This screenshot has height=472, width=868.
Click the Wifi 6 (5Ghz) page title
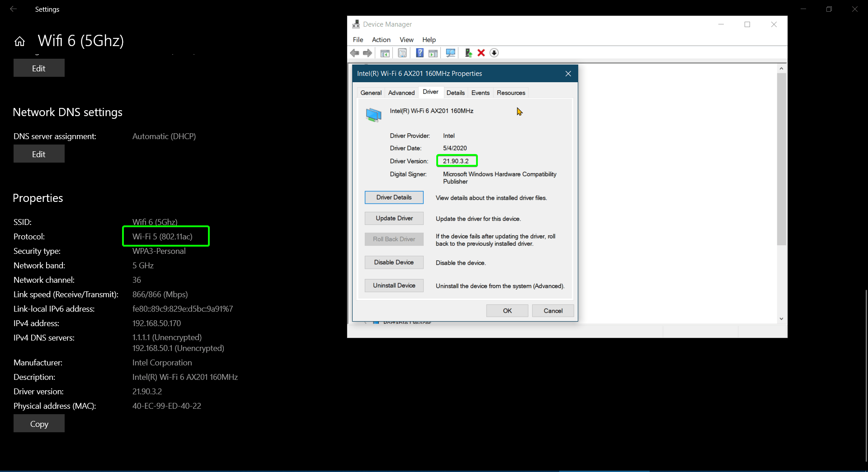click(x=81, y=41)
